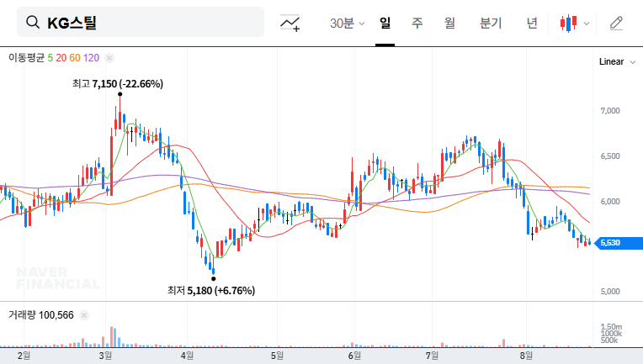Click the 4월 date axis label

pos(187,356)
